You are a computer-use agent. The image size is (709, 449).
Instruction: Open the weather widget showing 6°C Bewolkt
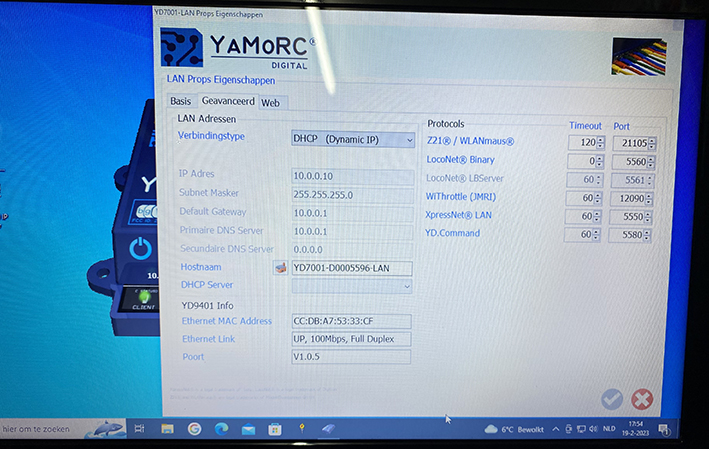coord(514,430)
